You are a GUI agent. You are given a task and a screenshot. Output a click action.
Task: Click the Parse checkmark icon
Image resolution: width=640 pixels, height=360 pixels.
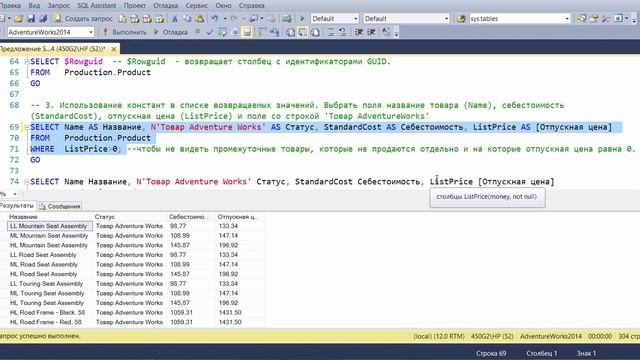click(210, 32)
